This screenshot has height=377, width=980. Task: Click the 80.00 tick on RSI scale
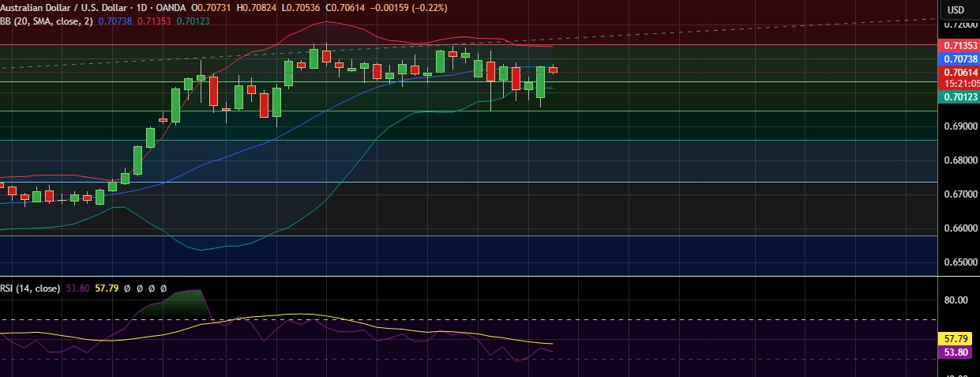(957, 300)
